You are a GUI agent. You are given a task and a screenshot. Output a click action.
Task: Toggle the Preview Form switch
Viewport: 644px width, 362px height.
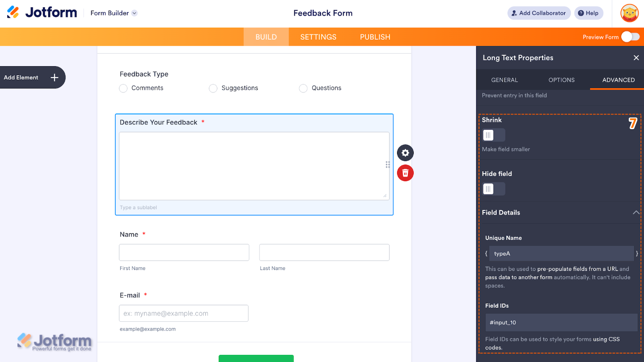coord(631,37)
